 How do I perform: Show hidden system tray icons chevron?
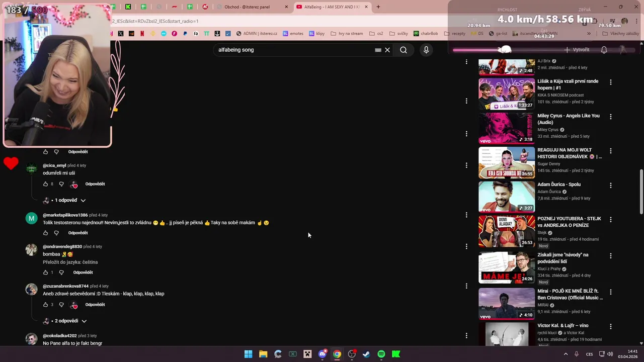[x=566, y=354]
